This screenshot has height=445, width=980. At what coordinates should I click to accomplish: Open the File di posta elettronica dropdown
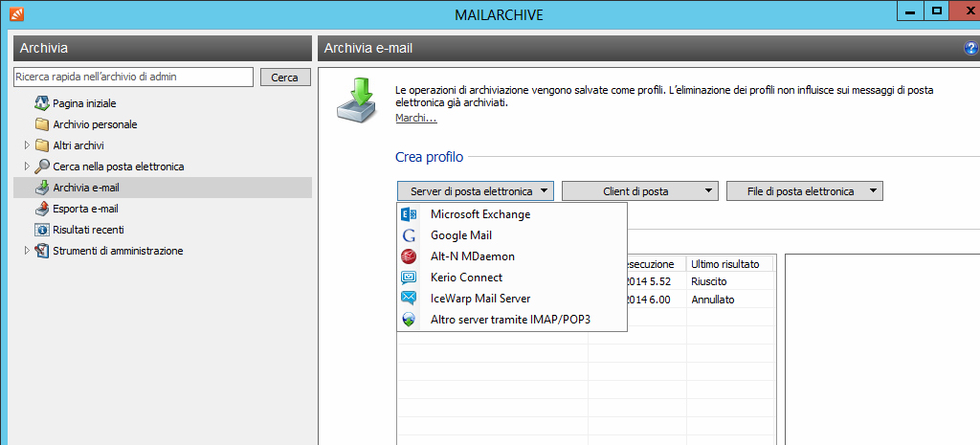804,191
